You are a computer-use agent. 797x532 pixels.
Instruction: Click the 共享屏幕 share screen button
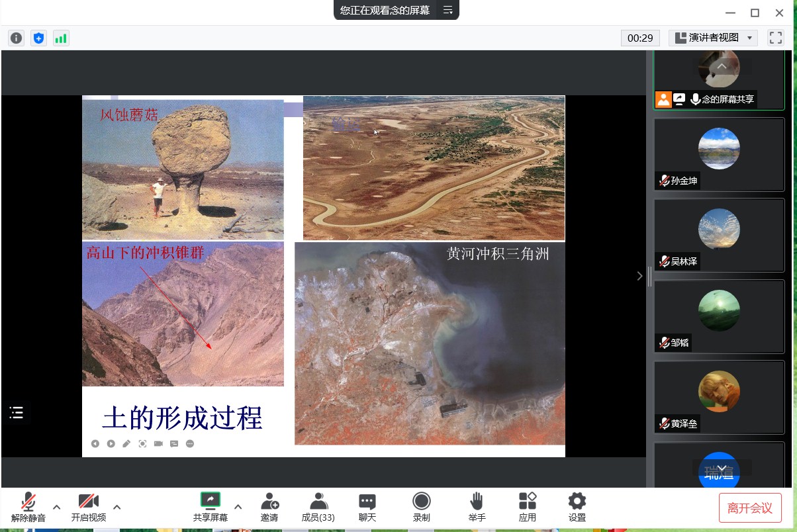click(x=211, y=507)
